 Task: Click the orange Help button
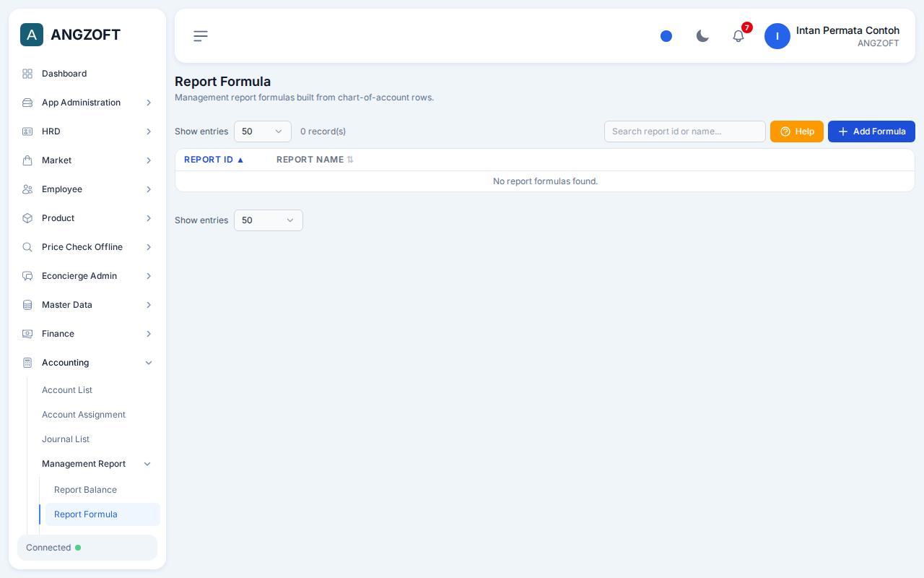tap(797, 131)
